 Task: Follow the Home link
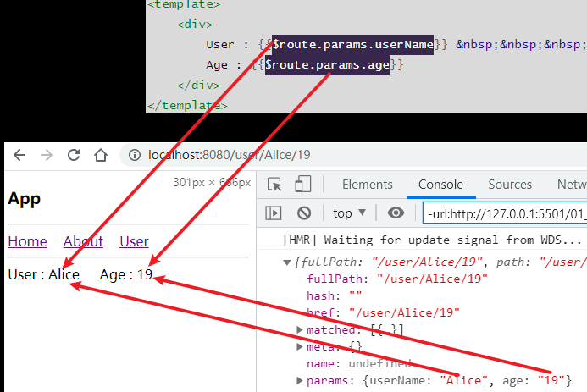[x=27, y=241]
